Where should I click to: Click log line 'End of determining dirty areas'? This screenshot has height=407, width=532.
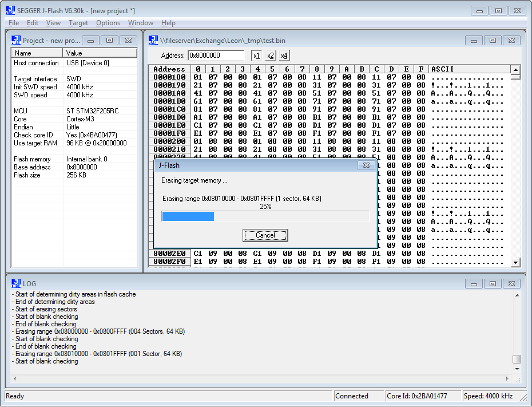53,302
